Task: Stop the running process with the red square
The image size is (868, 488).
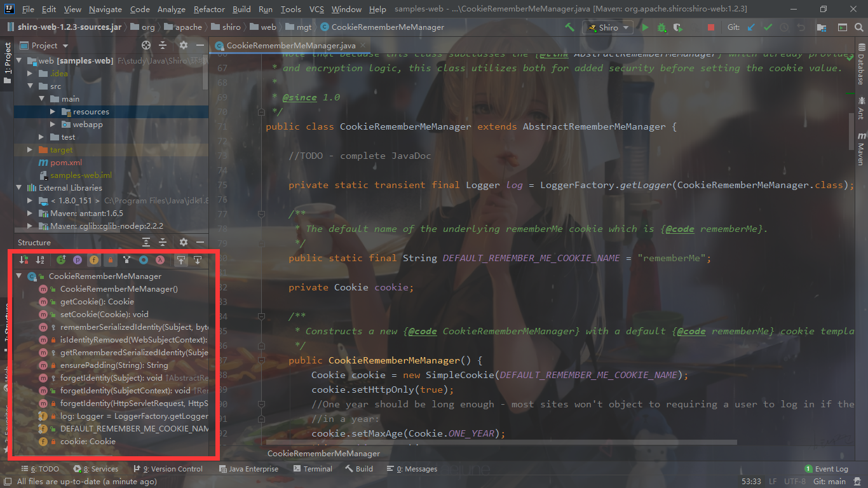Action: [711, 27]
